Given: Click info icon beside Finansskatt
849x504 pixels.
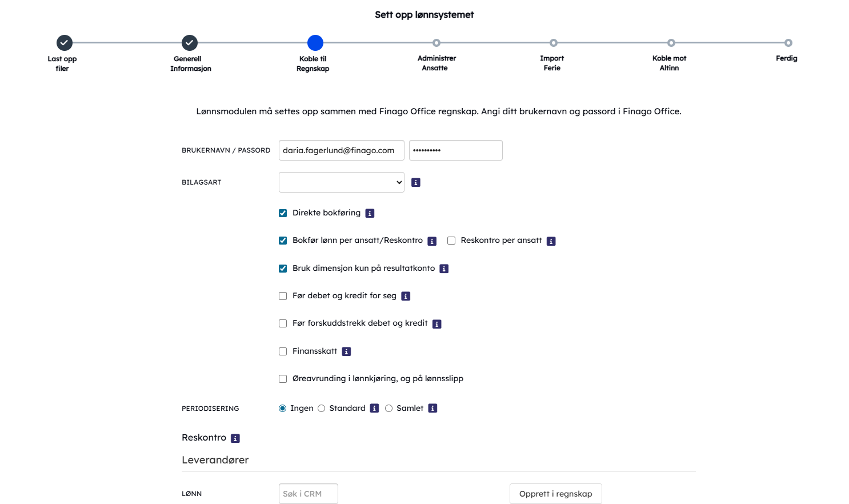Looking at the screenshot, I should tap(346, 351).
